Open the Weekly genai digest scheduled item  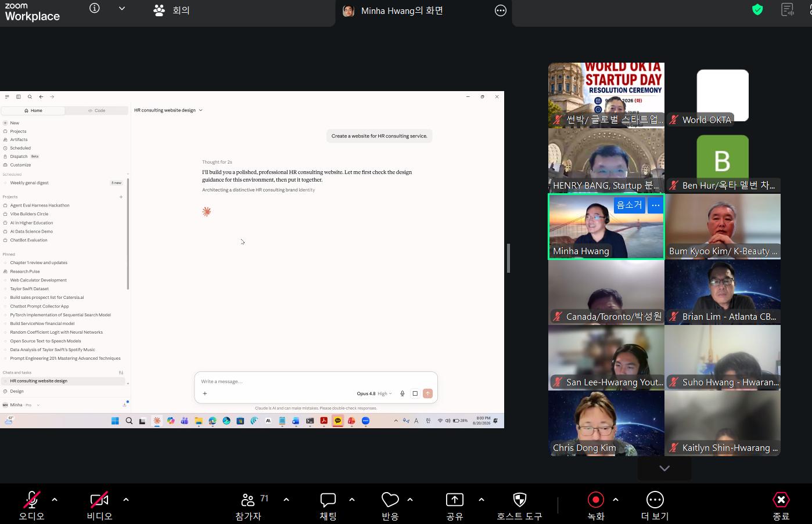[63, 183]
